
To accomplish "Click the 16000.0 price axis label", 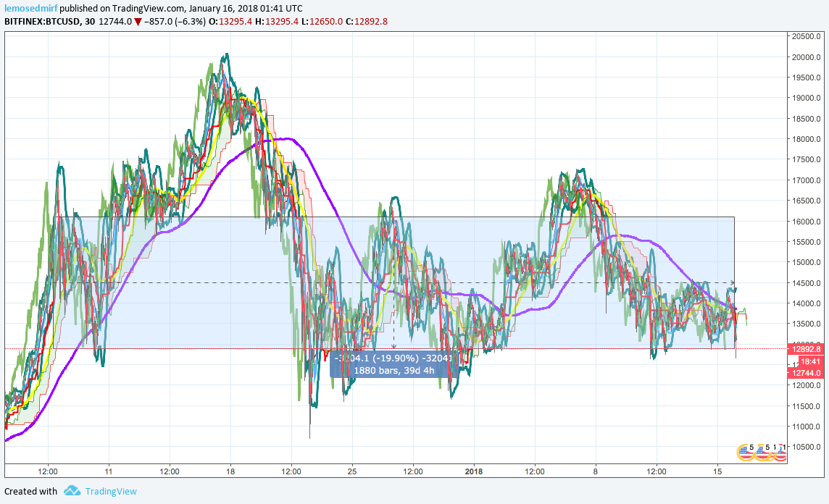I will 806,222.
